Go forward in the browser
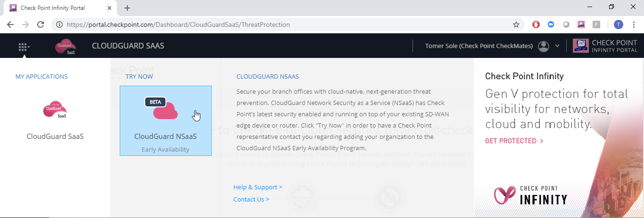Screen dimensions: 644x218 [25, 24]
